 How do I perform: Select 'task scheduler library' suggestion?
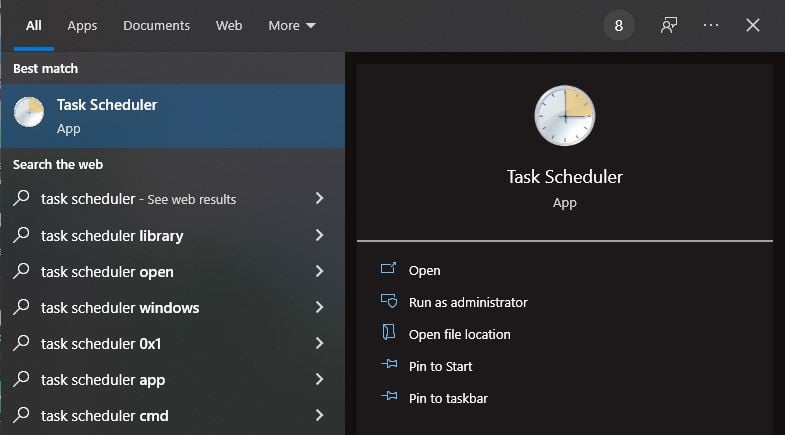pyautogui.click(x=173, y=235)
